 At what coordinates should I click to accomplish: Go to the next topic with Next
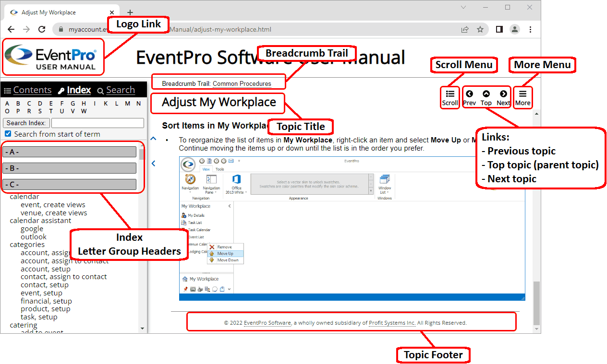tap(503, 98)
